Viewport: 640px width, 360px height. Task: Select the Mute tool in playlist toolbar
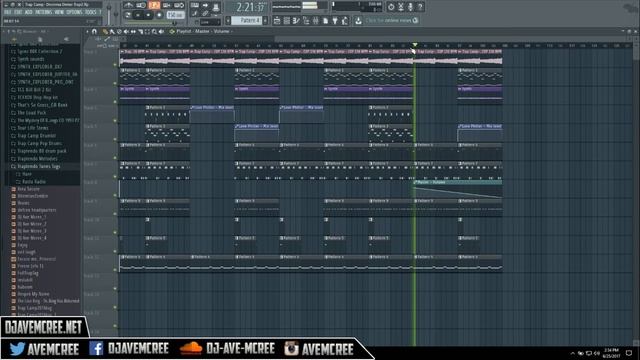click(126, 31)
